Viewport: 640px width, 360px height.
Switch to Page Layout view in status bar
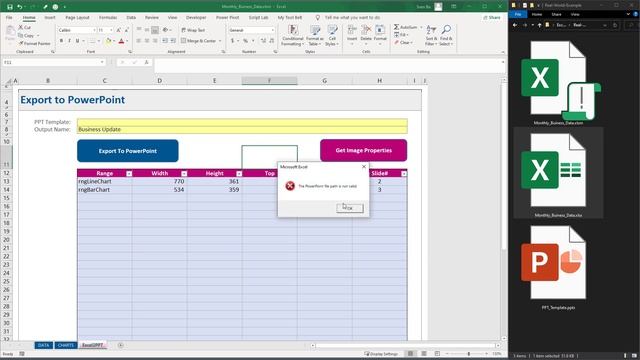pos(424,353)
